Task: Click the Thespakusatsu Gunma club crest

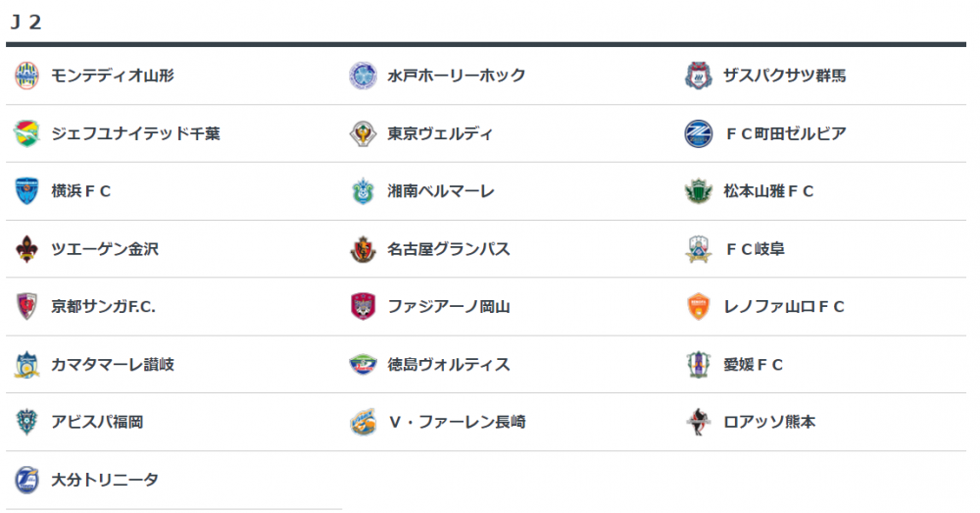Action: pyautogui.click(x=697, y=76)
